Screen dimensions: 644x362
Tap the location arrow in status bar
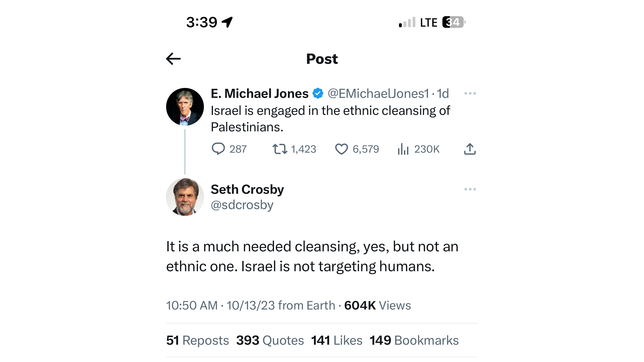tap(227, 22)
